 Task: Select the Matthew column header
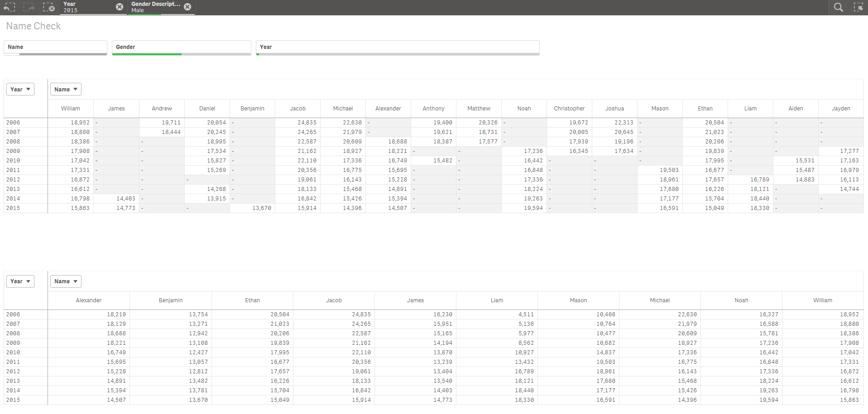[x=479, y=109]
